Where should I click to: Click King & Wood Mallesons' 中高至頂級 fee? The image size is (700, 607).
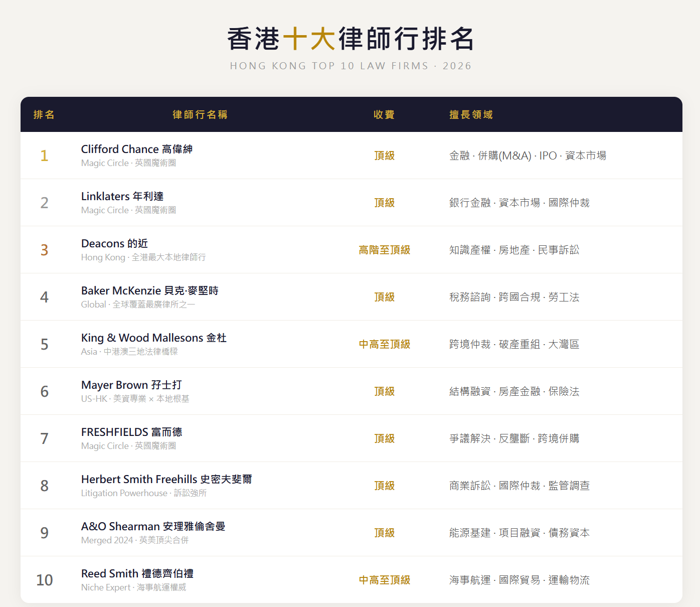[x=385, y=344]
